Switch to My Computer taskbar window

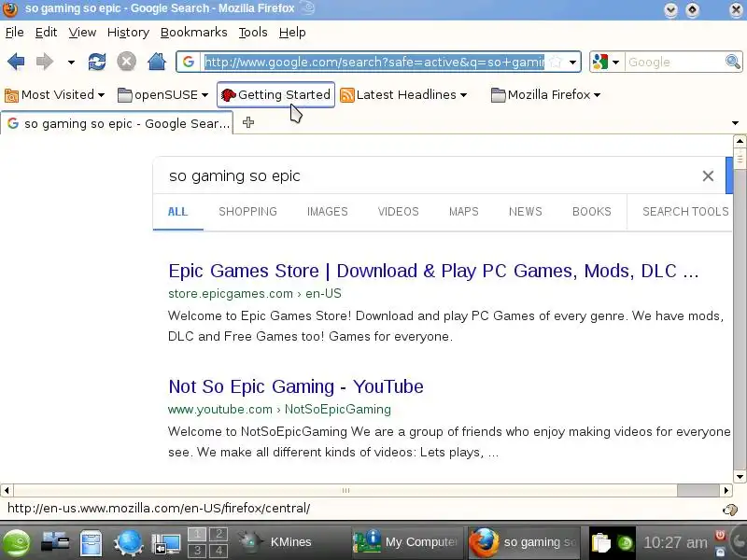click(x=406, y=542)
